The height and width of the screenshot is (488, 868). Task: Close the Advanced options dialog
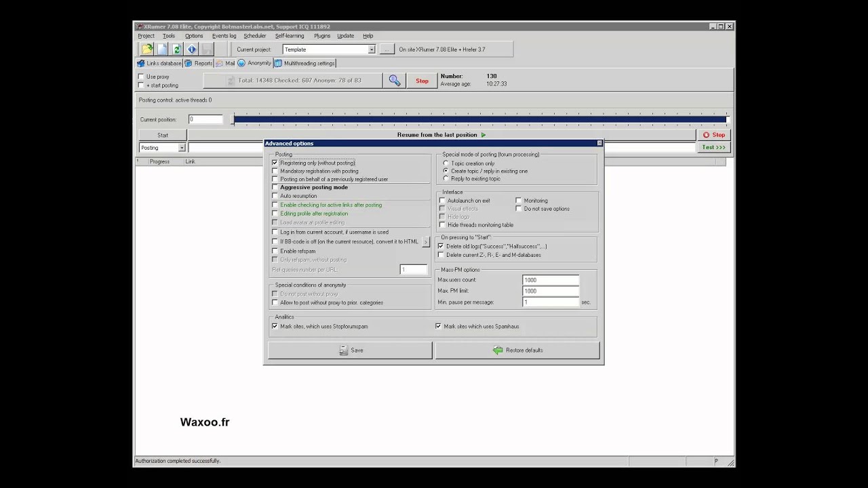pyautogui.click(x=599, y=144)
